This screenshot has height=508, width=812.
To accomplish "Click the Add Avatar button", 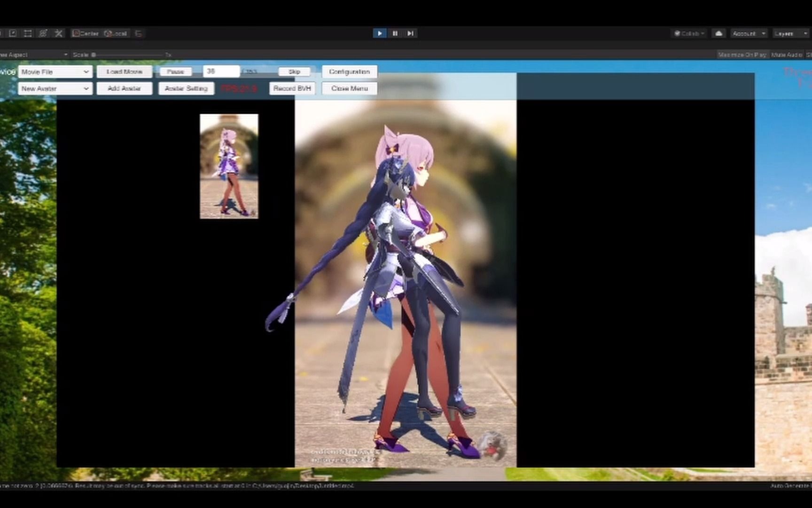I will coord(125,88).
